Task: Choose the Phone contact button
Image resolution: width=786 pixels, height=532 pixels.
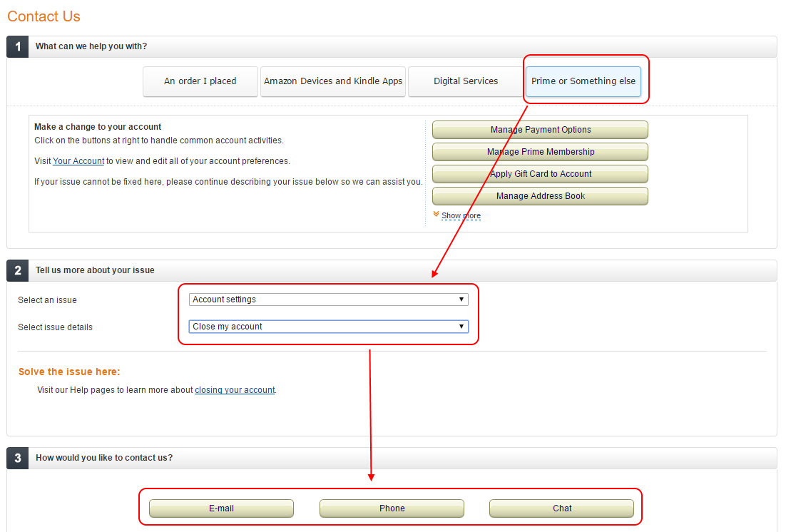Action: click(x=392, y=508)
